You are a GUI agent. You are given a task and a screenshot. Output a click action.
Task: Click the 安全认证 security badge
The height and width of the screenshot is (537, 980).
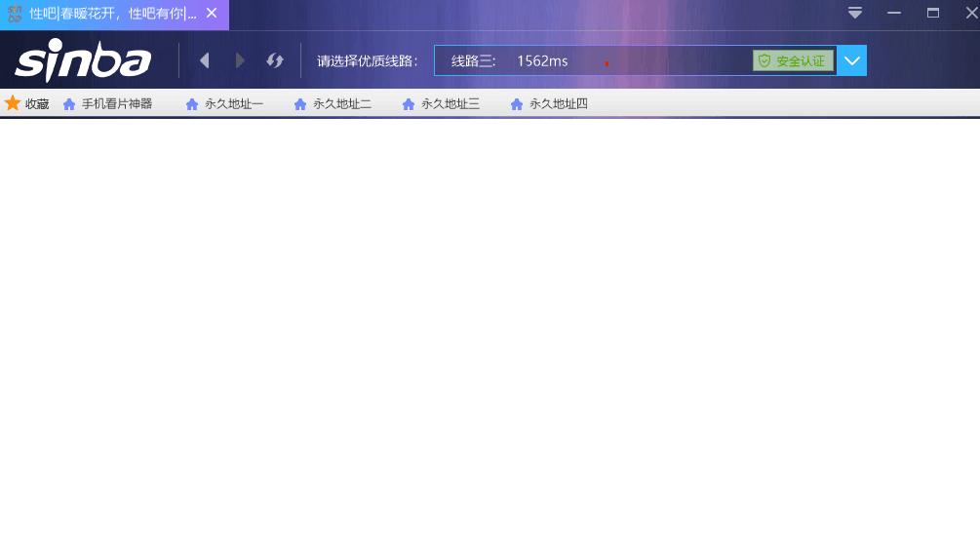pos(793,60)
